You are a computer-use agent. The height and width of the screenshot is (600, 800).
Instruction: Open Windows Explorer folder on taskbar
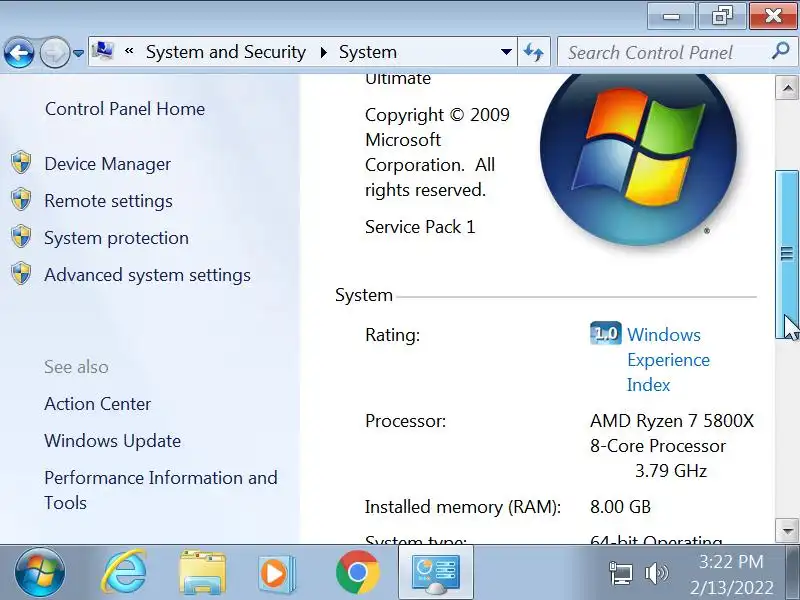pyautogui.click(x=203, y=572)
